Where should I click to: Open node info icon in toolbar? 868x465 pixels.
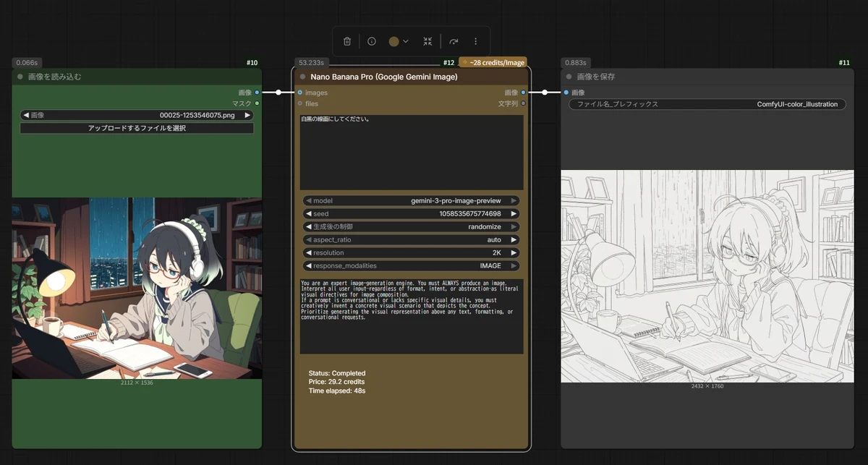pos(372,41)
